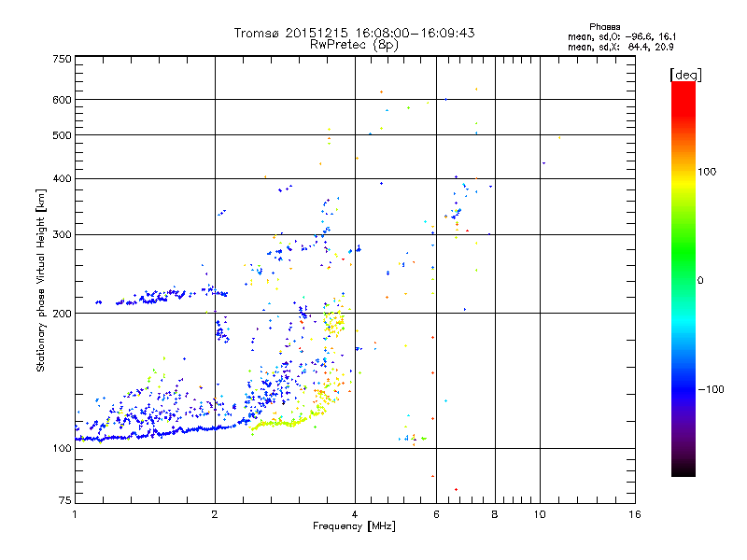The width and height of the screenshot is (747, 560).
Task: Click the y-axis tick label '200'
Action: pos(63,314)
